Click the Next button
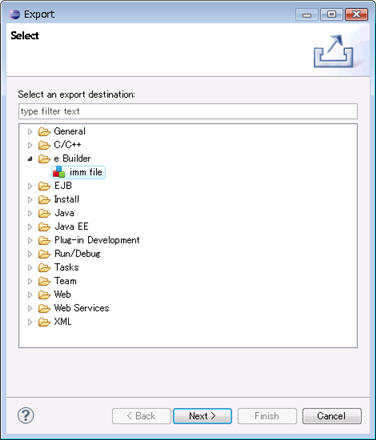 (202, 416)
